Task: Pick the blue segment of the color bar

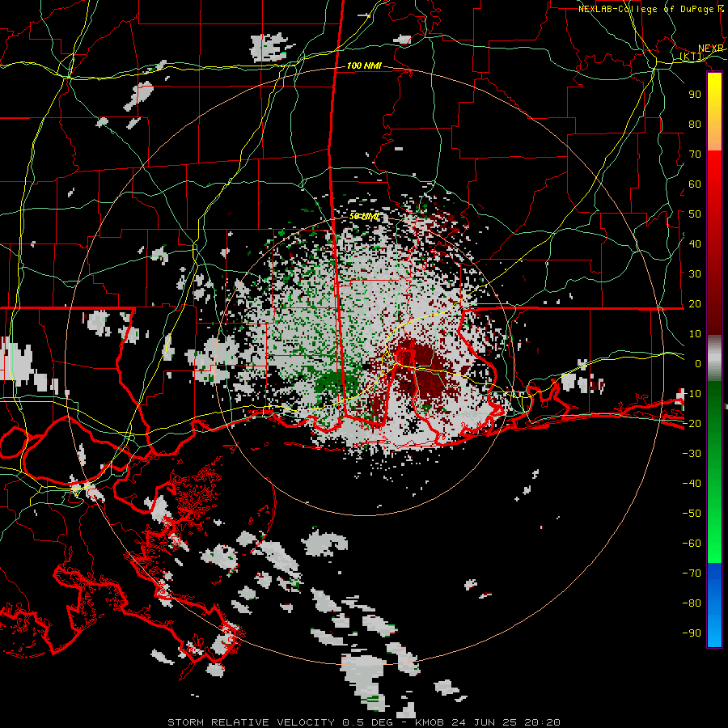Action: 714,605
